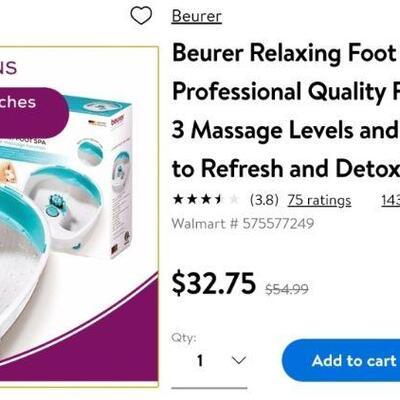Click the star rating icons
Viewport: 400px width, 400px height.
click(x=206, y=200)
